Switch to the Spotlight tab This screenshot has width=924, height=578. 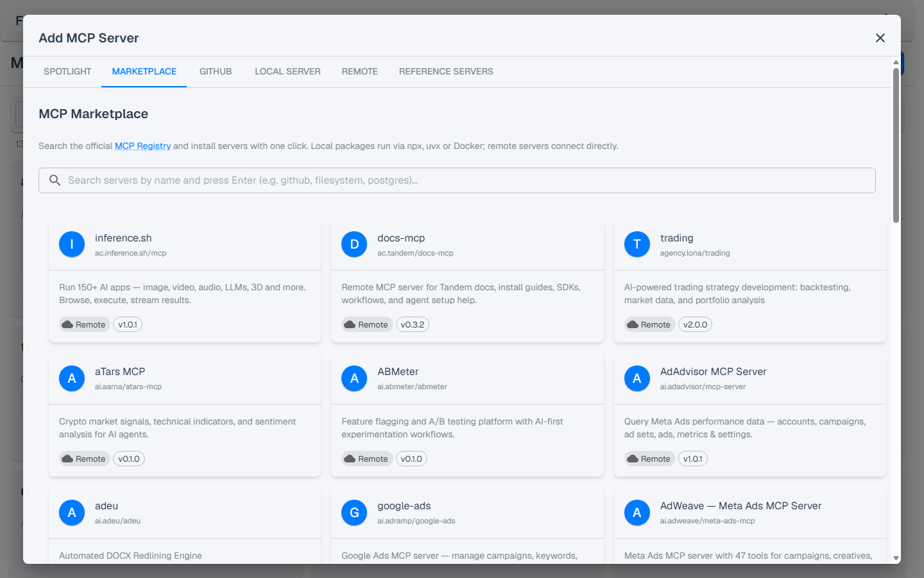click(67, 71)
